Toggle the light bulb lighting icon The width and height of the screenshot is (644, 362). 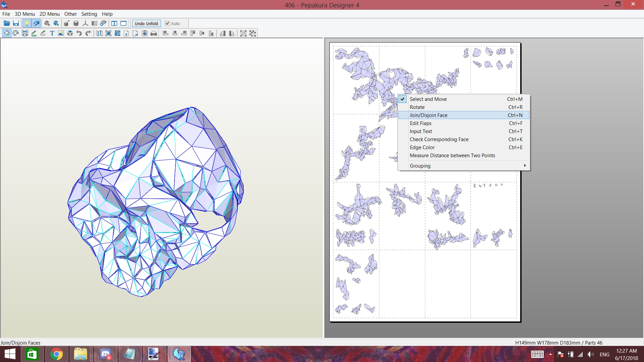pyautogui.click(x=27, y=23)
